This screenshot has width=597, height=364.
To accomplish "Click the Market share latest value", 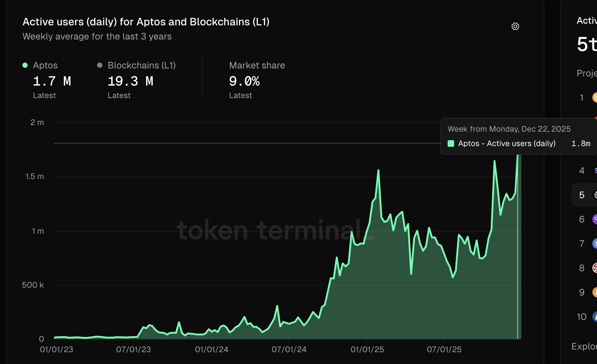I will tap(244, 81).
